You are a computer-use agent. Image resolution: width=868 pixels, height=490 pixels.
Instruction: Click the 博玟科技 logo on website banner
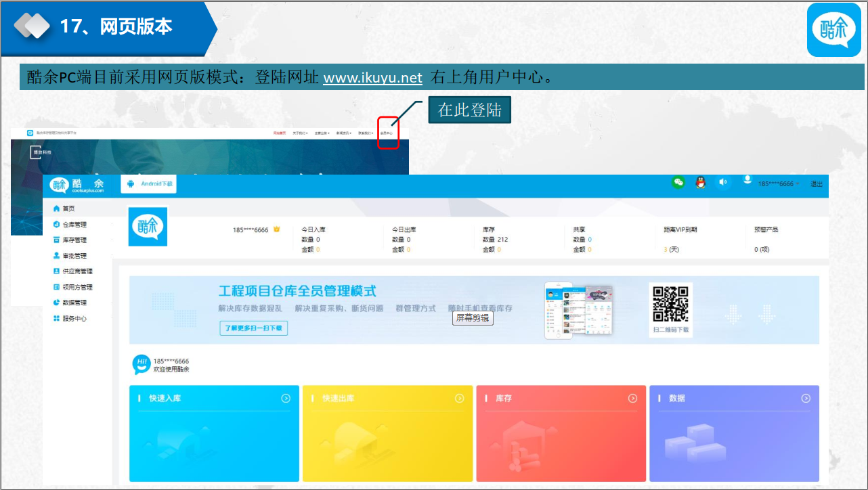(41, 152)
